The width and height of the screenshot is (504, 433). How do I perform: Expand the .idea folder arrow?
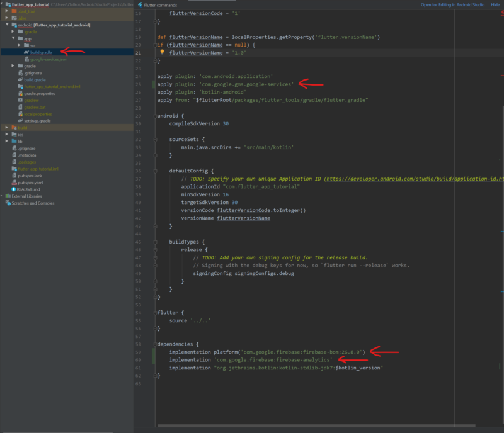click(7, 18)
